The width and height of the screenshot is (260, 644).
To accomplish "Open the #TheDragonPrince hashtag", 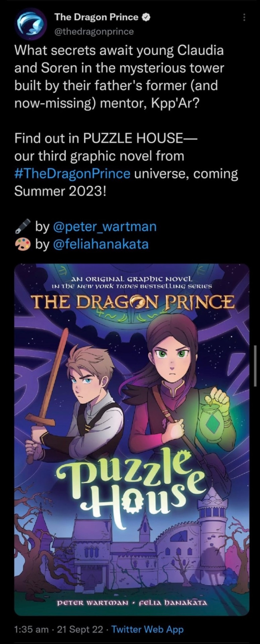I will (72, 174).
